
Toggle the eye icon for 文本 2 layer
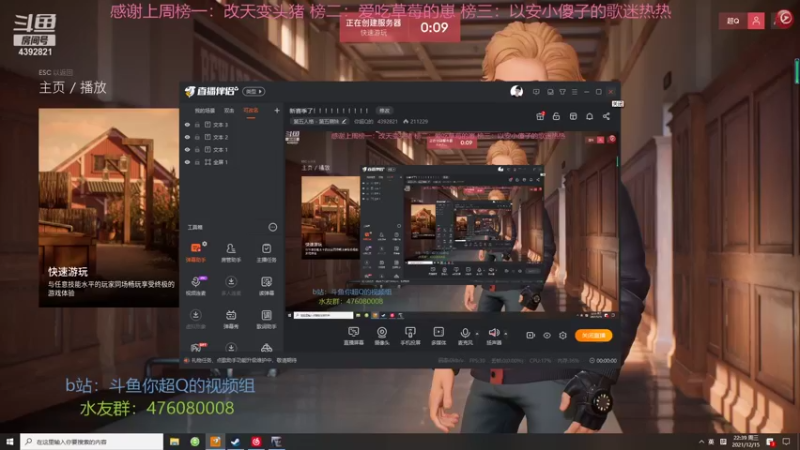coord(187,137)
